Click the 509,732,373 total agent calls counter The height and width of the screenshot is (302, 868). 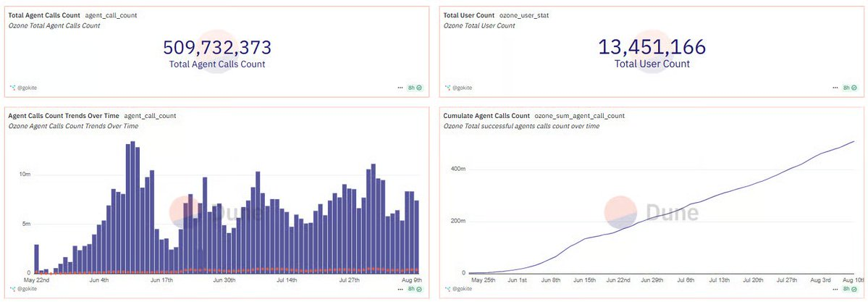[217, 49]
